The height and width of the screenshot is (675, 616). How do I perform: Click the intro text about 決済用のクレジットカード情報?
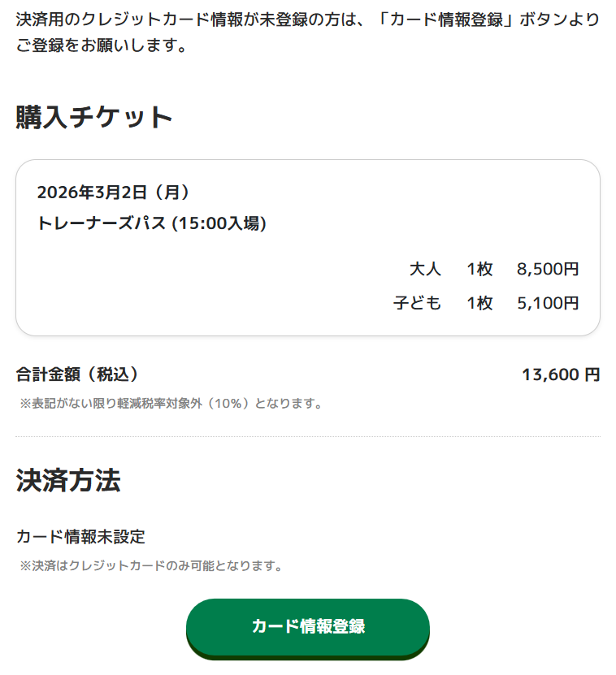point(307,19)
